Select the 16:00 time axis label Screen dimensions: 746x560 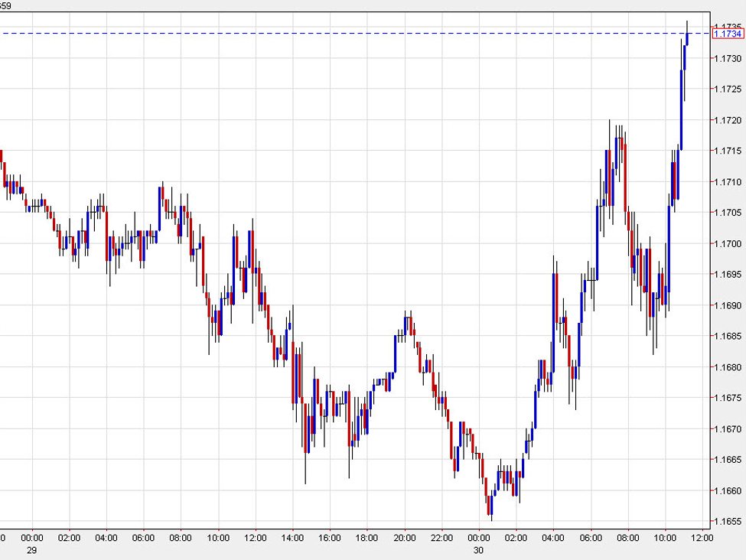330,538
